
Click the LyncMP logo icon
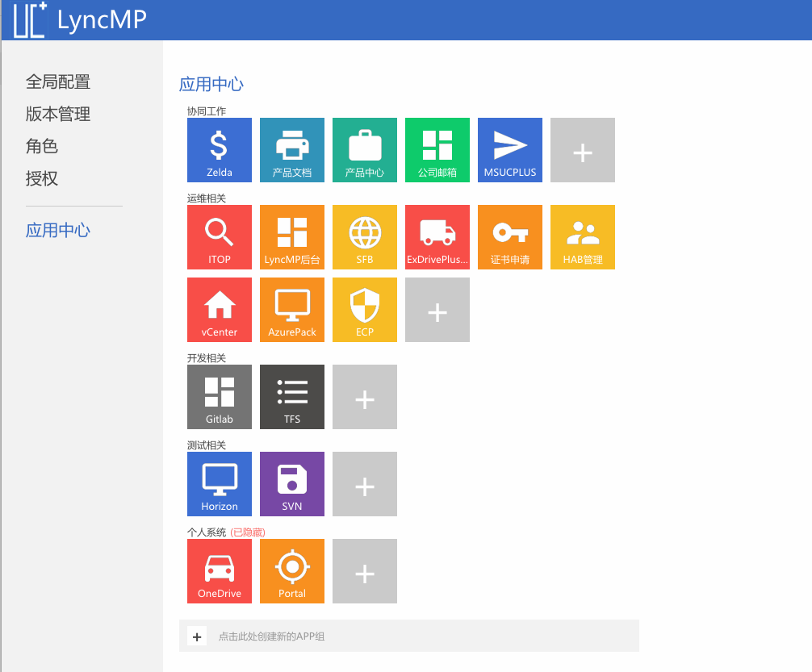tap(30, 19)
